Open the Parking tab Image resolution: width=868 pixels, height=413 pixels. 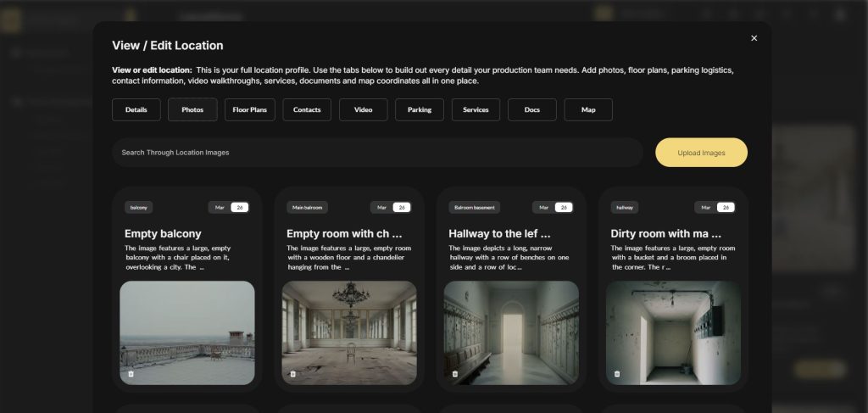[420, 109]
